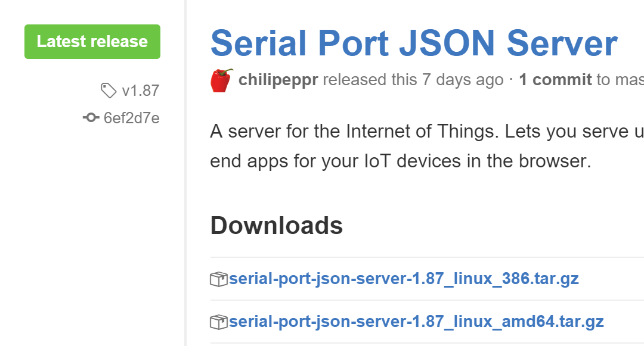Image resolution: width=644 pixels, height=346 pixels.
Task: Open the v1.87 tag link
Action: [140, 91]
